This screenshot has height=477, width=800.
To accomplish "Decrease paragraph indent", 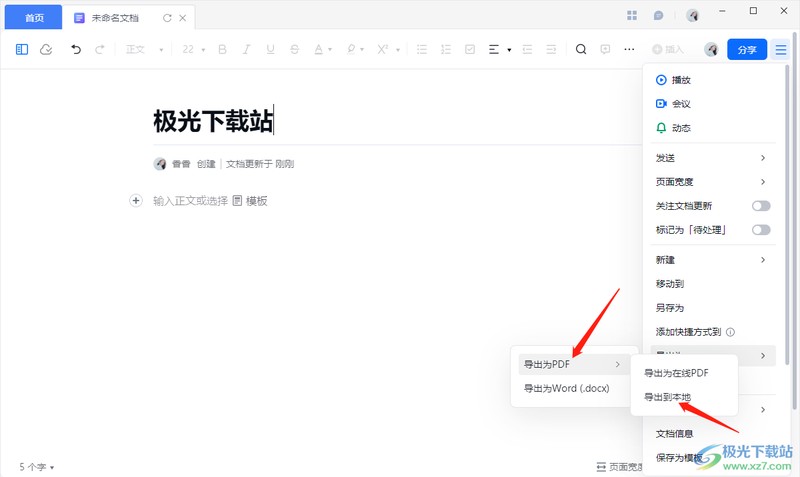I will [527, 49].
